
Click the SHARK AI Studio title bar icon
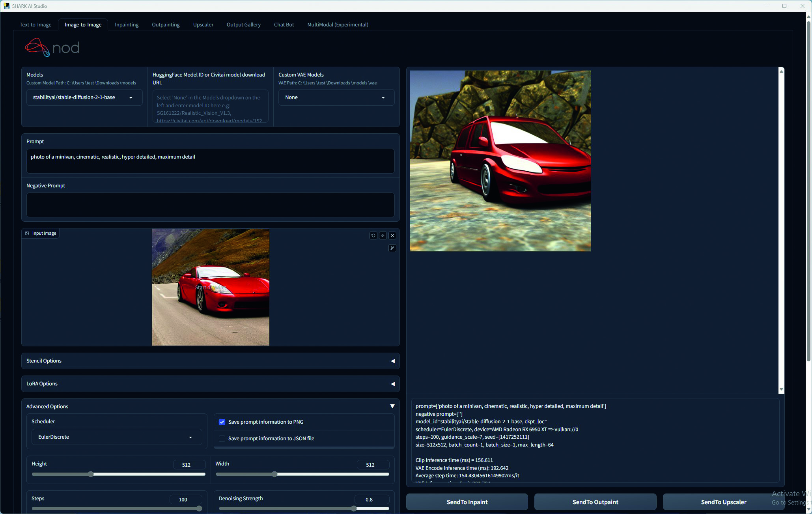pyautogui.click(x=6, y=6)
